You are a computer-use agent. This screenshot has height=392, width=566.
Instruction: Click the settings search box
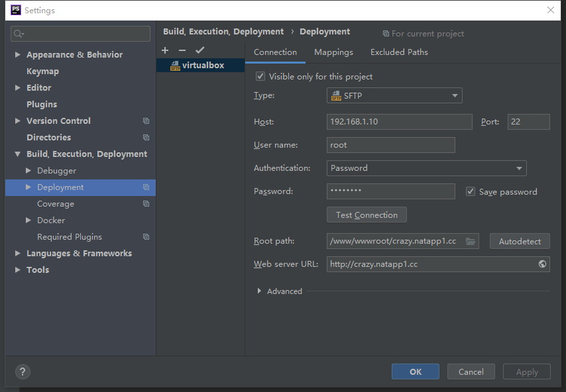coord(80,34)
